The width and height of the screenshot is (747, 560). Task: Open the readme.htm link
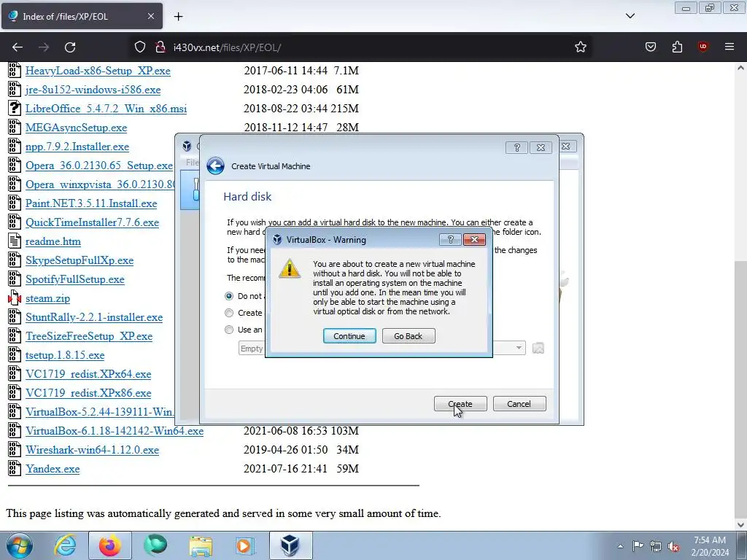[x=53, y=241]
